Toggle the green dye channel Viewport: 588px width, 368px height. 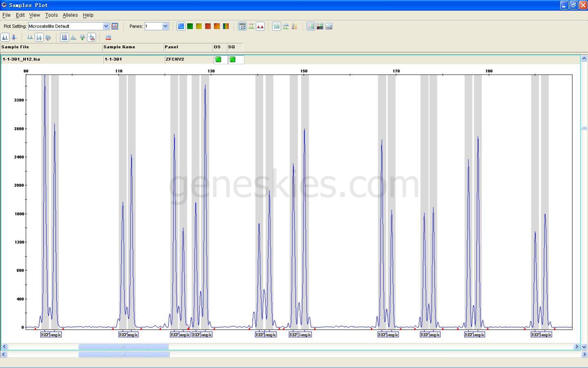(190, 26)
